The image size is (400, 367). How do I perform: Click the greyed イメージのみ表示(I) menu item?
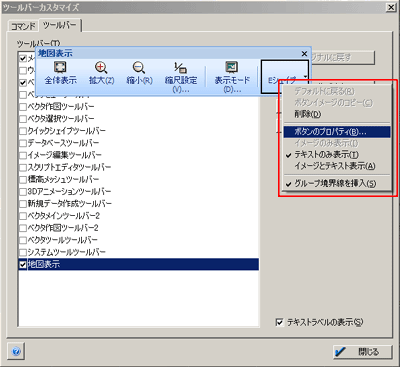pos(337,143)
